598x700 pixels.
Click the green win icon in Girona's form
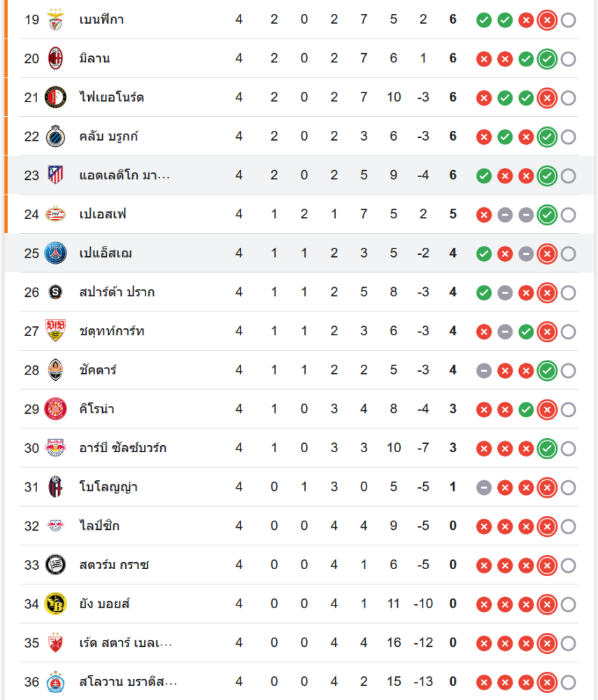(526, 409)
